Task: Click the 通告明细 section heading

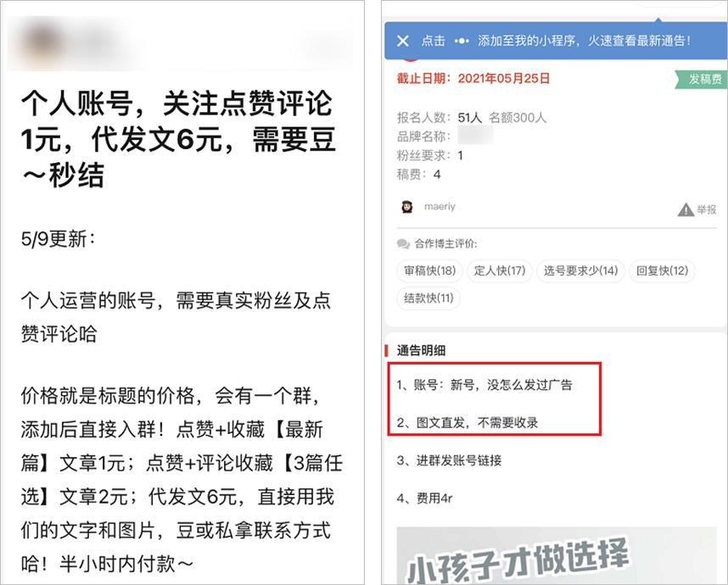Action: pyautogui.click(x=421, y=351)
